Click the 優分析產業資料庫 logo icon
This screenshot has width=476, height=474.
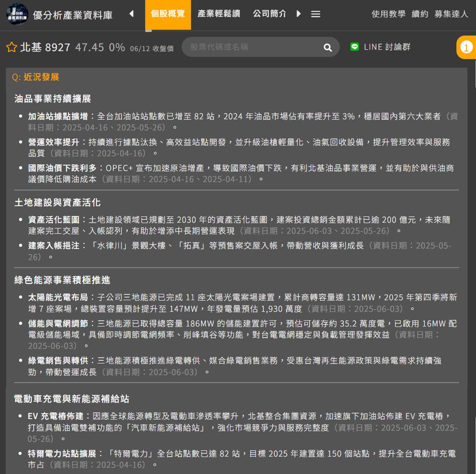[x=17, y=14]
